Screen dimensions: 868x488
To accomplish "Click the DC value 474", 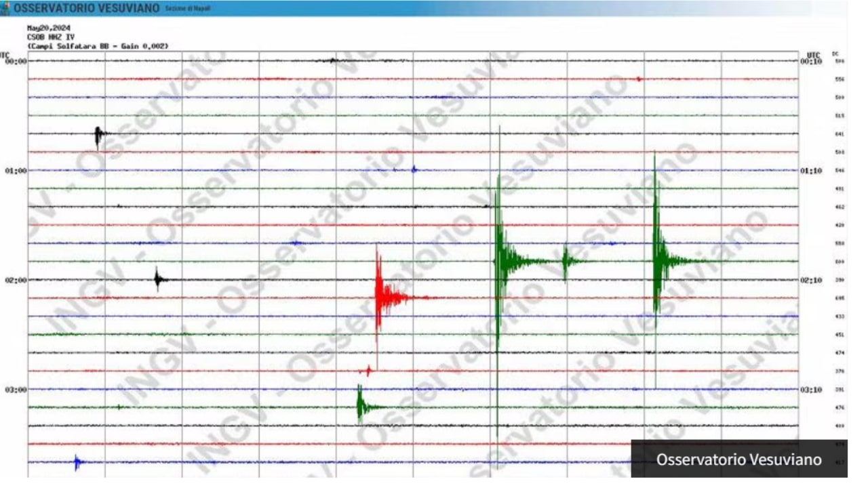I will tap(840, 353).
